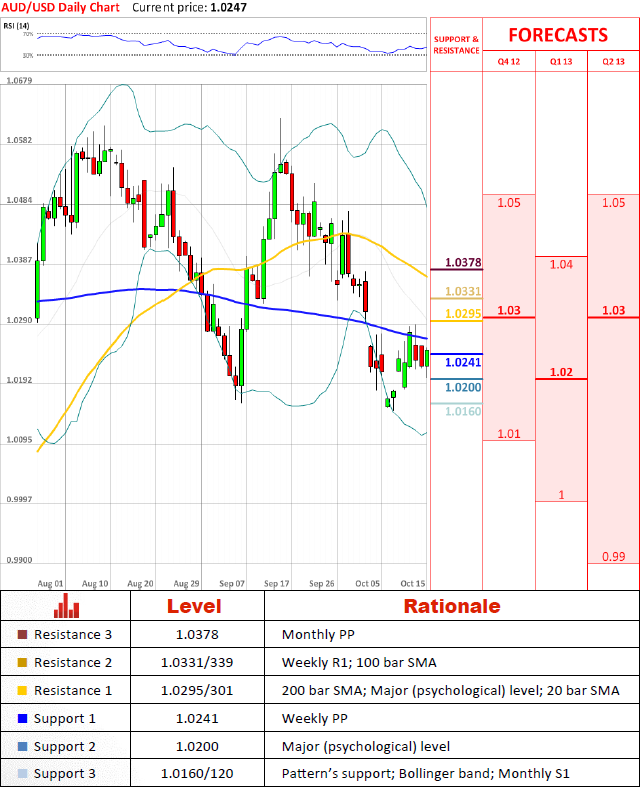Select the Q2 13 forecast column header
The image size is (640, 787).
click(613, 62)
